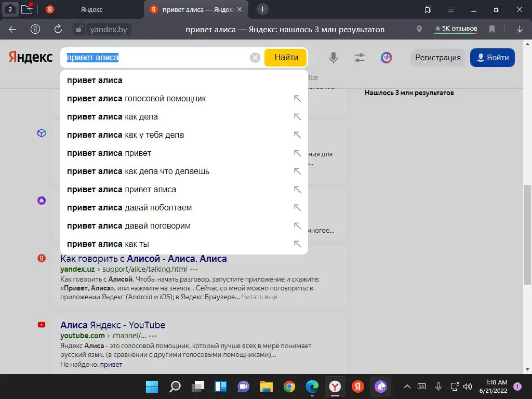Select suggestion привет алиса давай поболтаем
The image size is (532, 399).
(184, 208)
